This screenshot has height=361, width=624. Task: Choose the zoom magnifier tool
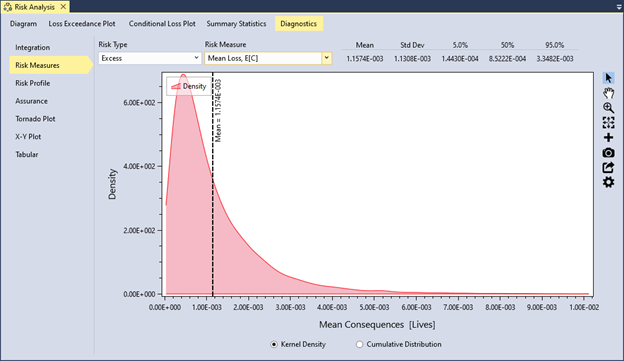(x=608, y=108)
